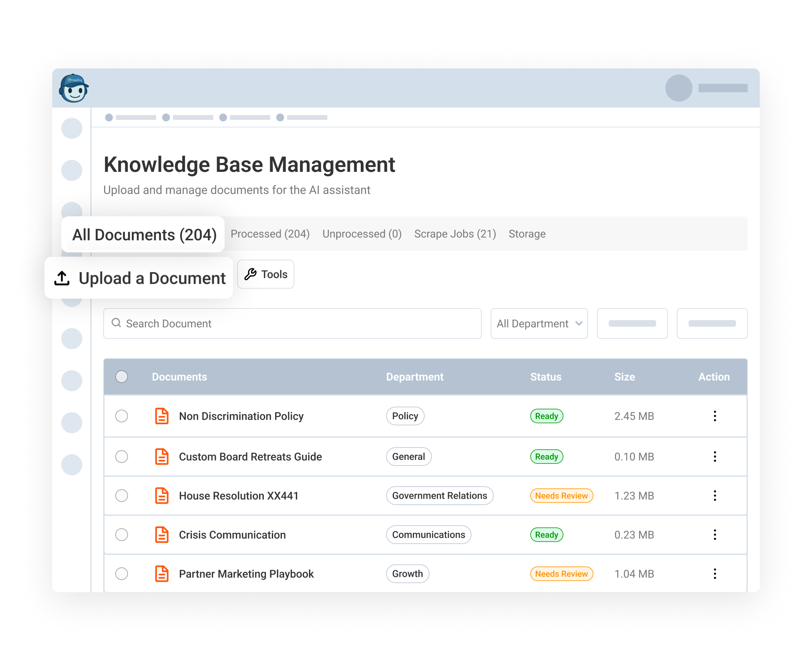Click the search magnifier icon
This screenshot has width=812, height=661.
click(116, 323)
